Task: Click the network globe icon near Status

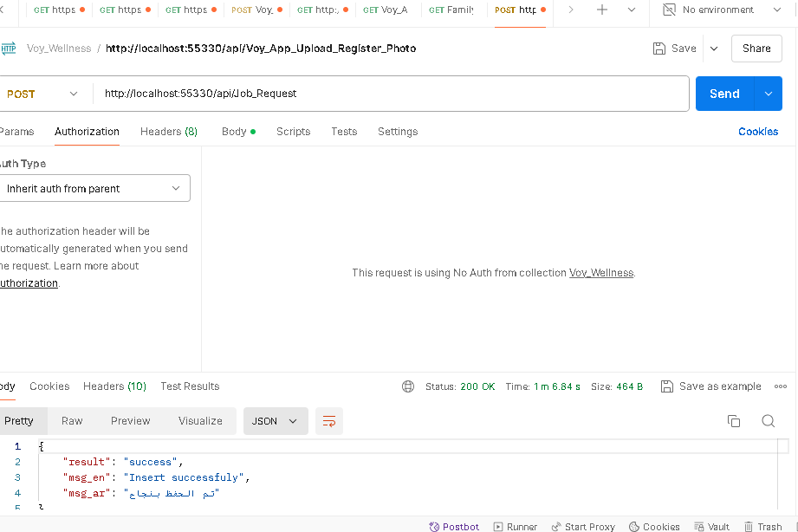Action: click(408, 386)
